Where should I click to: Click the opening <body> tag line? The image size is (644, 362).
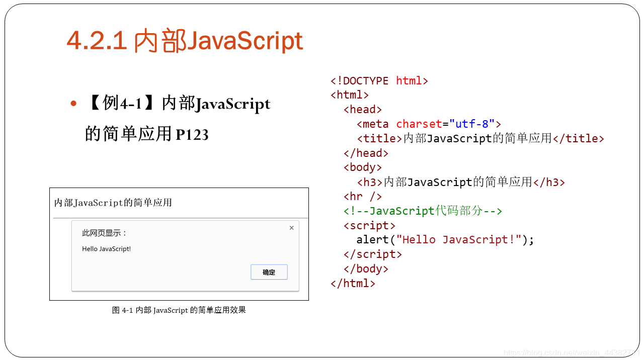click(363, 167)
